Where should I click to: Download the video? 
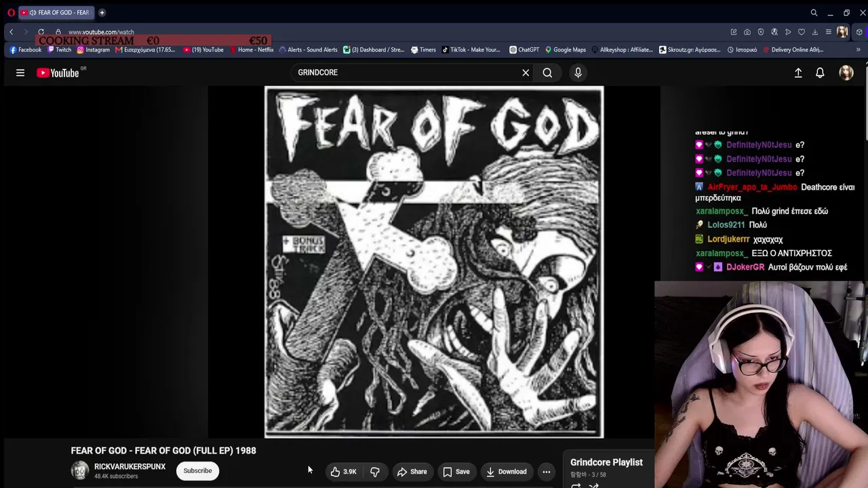[507, 472]
